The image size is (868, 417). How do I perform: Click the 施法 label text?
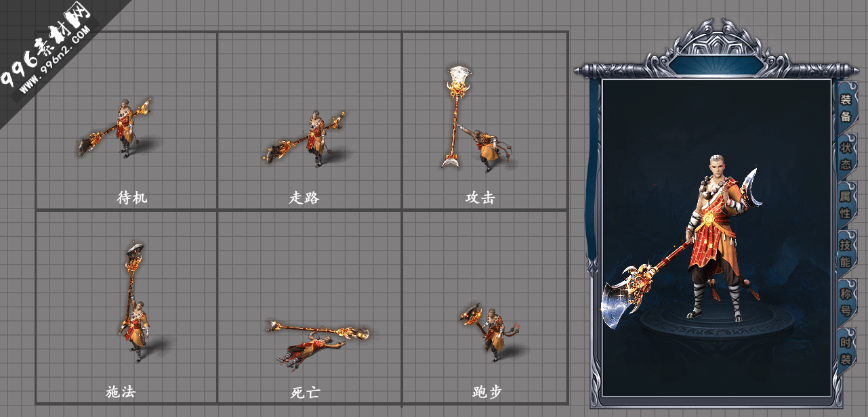[x=121, y=391]
